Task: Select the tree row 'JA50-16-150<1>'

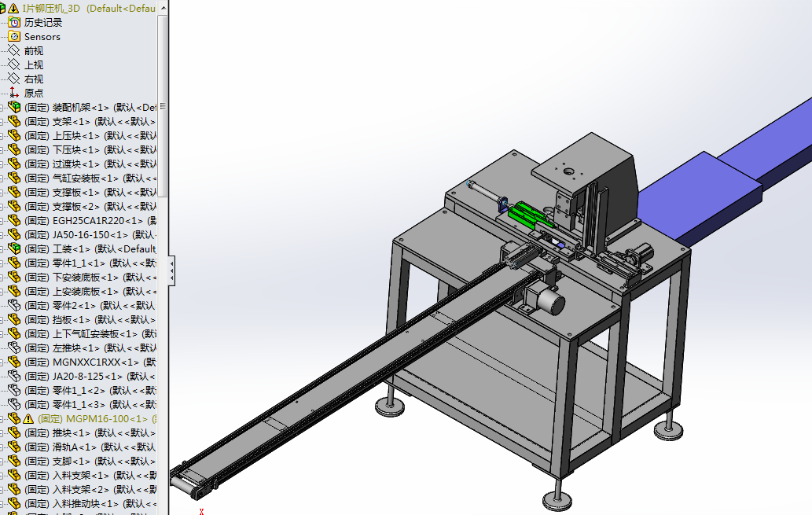Action: click(79, 235)
